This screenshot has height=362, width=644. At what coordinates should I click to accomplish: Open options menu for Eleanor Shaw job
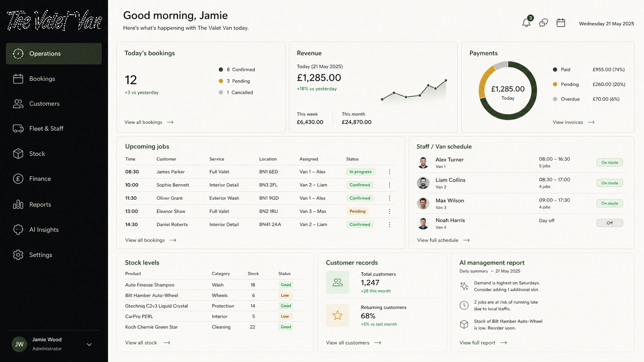pos(389,211)
